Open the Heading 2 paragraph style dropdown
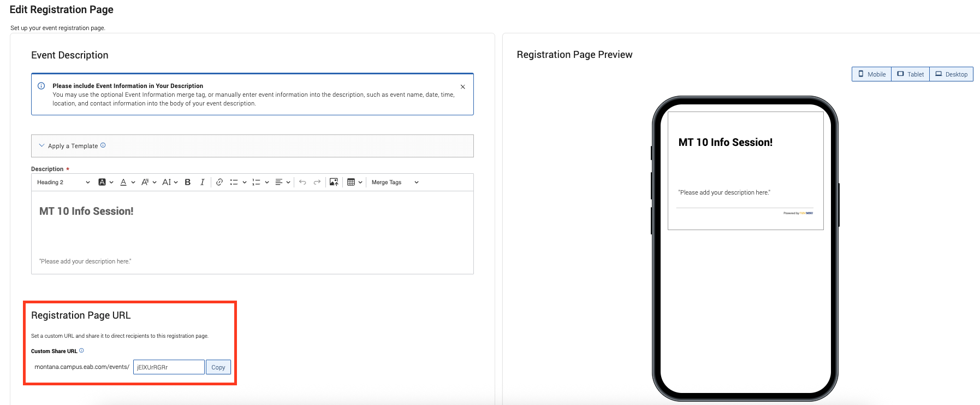Screen dimensions: 980x405 pyautogui.click(x=63, y=183)
